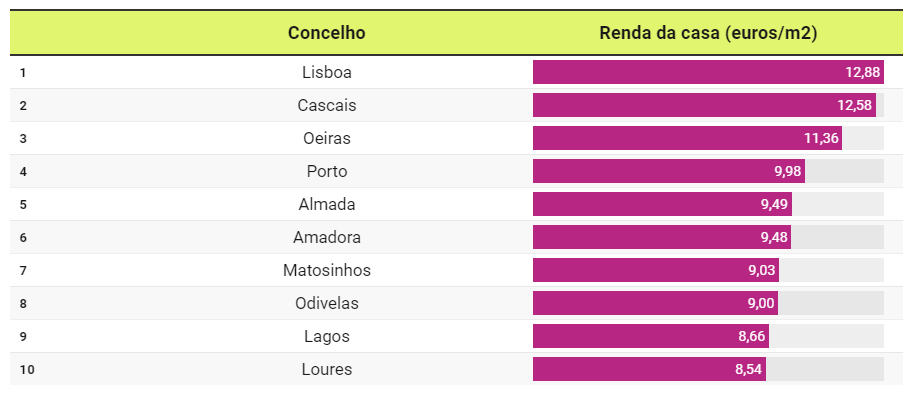Click the 8,54 bar for Loures
913x398 pixels.
(649, 369)
